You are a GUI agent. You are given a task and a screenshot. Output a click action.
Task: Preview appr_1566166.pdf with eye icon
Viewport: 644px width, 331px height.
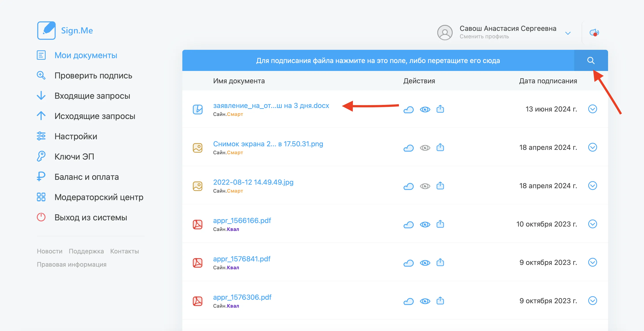[425, 225]
